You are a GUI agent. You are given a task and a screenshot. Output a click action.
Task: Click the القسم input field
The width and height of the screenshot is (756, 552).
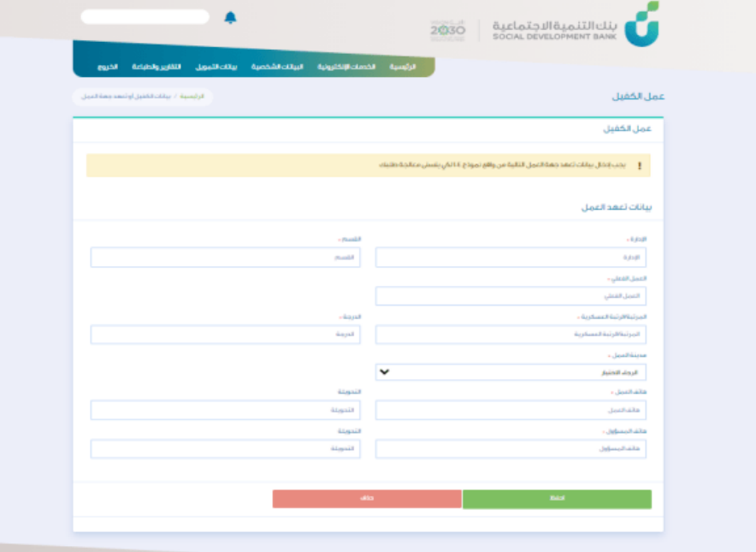pos(225,258)
